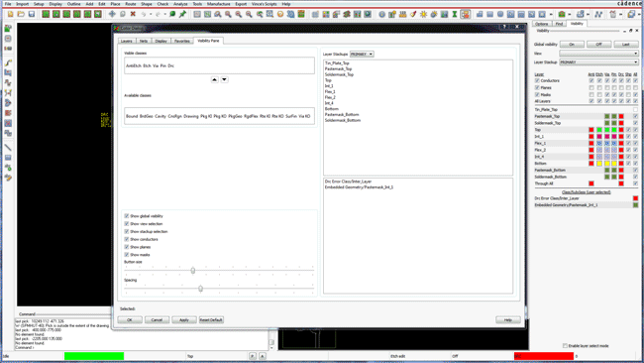The image size is (644, 363).
Task: Click the Reset Default button
Action: point(211,319)
